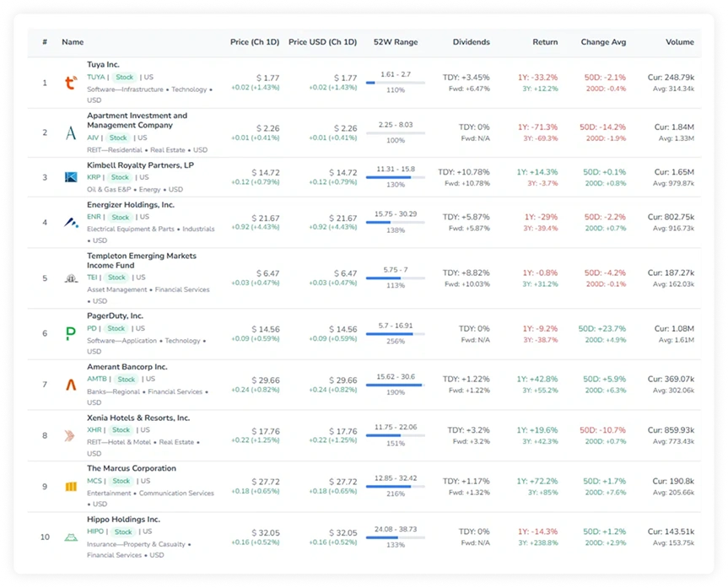Click the PagerDuty logo icon
728x588 pixels.
(71, 333)
